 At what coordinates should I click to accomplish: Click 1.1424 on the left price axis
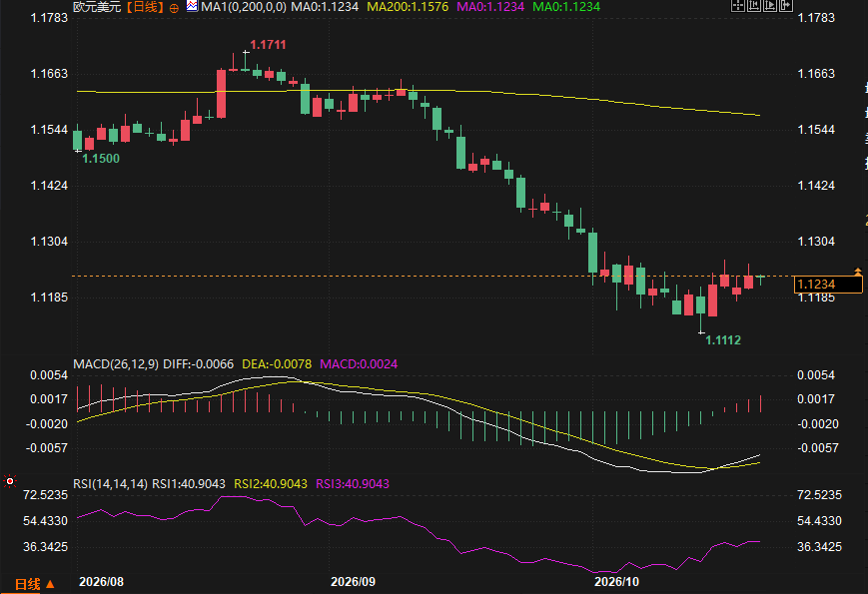[x=49, y=186]
